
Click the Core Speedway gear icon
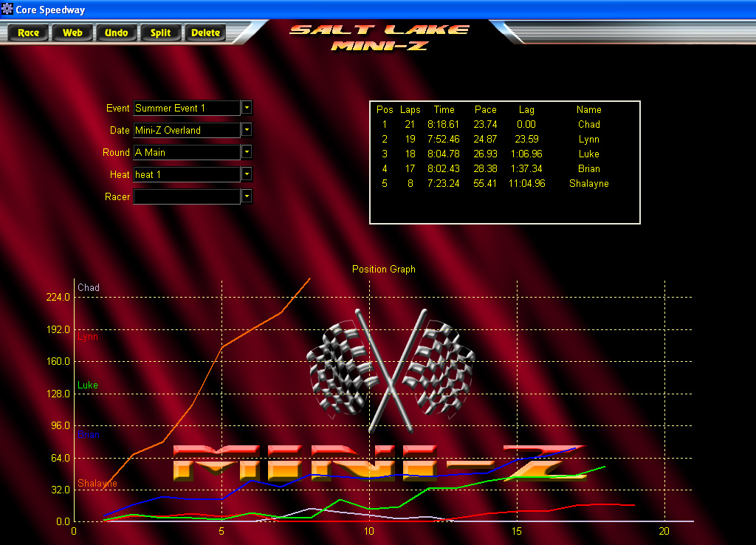pyautogui.click(x=7, y=9)
